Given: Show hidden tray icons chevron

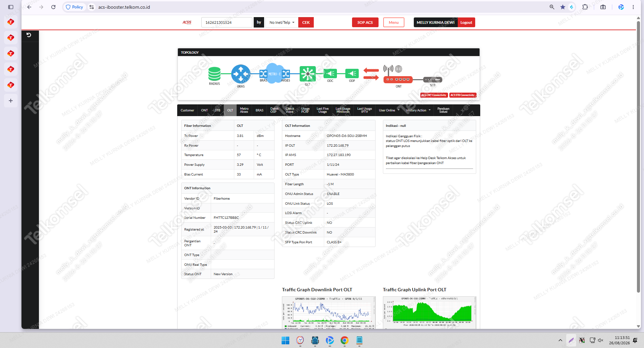Looking at the screenshot, I should tap(560, 340).
